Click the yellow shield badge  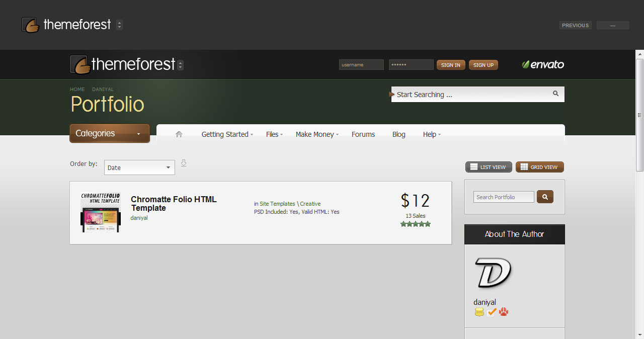point(479,312)
